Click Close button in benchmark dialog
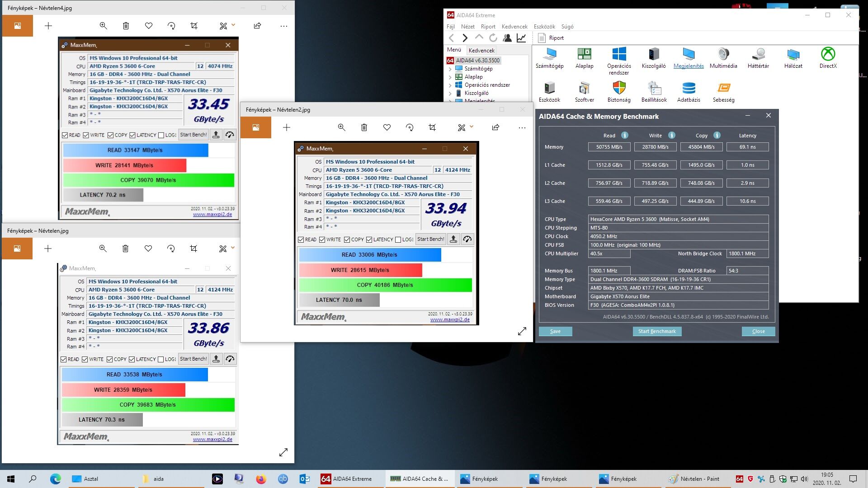868x488 pixels. (758, 331)
